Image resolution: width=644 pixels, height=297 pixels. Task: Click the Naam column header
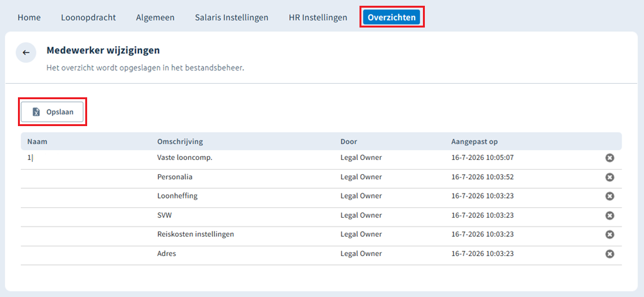pos(36,141)
